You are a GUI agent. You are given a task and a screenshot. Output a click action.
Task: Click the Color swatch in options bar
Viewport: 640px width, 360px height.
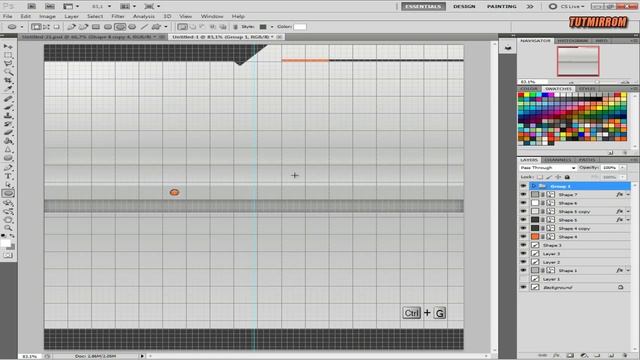point(300,27)
